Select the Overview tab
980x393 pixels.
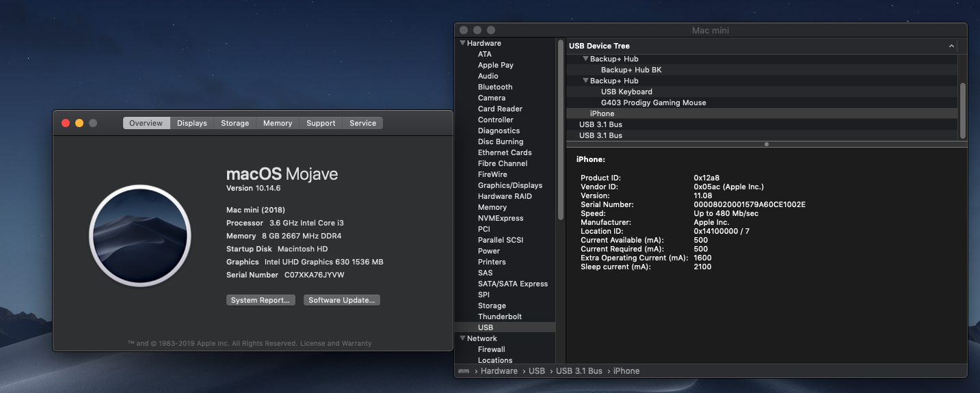pos(146,123)
